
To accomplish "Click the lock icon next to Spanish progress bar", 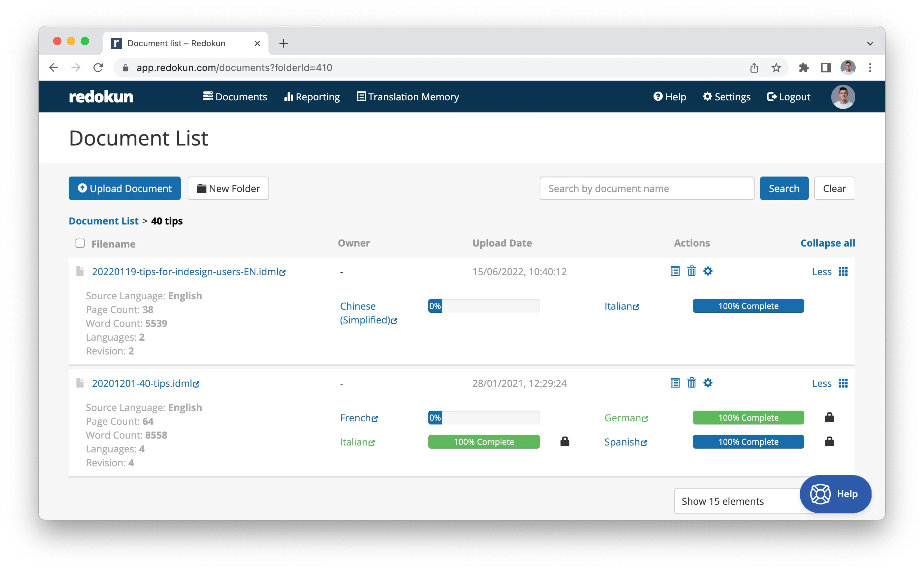I will [829, 441].
